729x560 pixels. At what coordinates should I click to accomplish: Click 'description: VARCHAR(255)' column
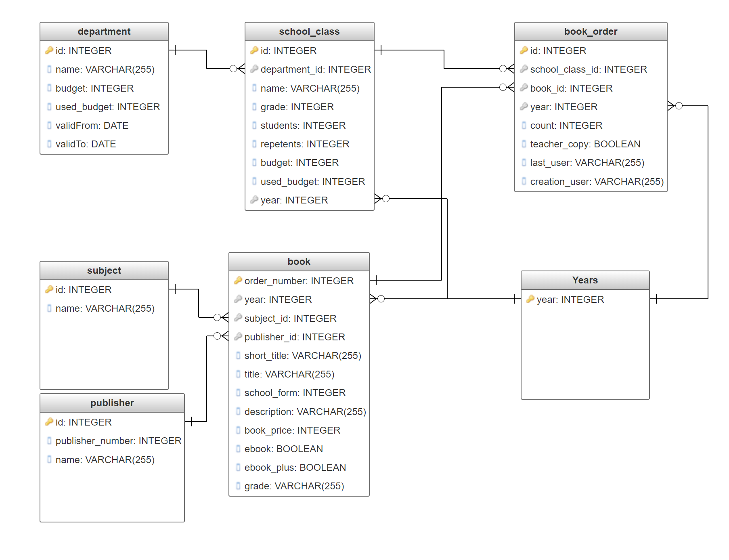305,412
